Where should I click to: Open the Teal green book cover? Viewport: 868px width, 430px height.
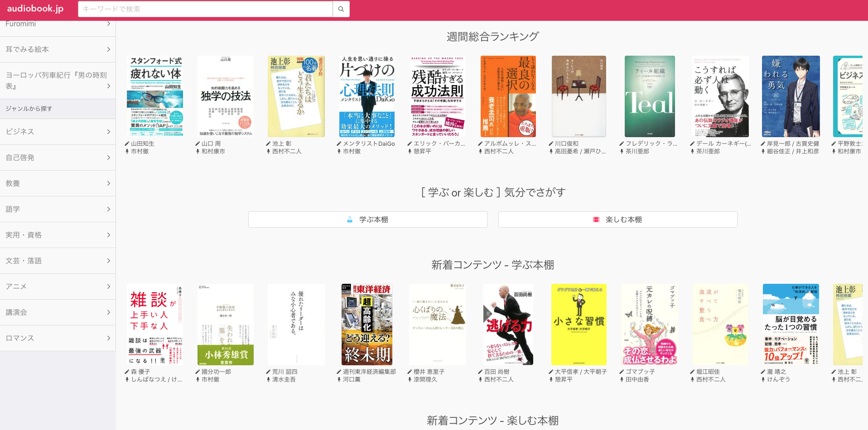(x=650, y=96)
